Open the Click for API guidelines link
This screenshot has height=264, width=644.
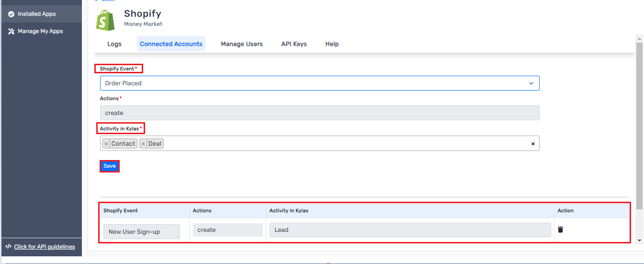tap(45, 247)
